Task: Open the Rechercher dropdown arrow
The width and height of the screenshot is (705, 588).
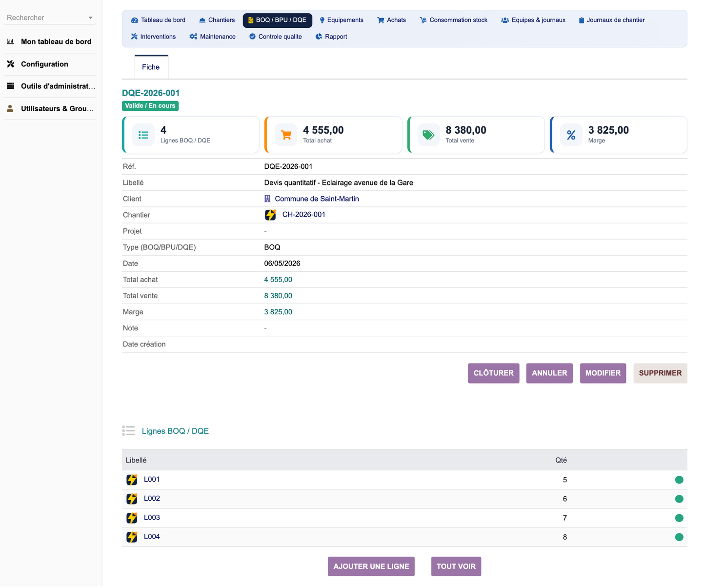Action: (x=90, y=18)
